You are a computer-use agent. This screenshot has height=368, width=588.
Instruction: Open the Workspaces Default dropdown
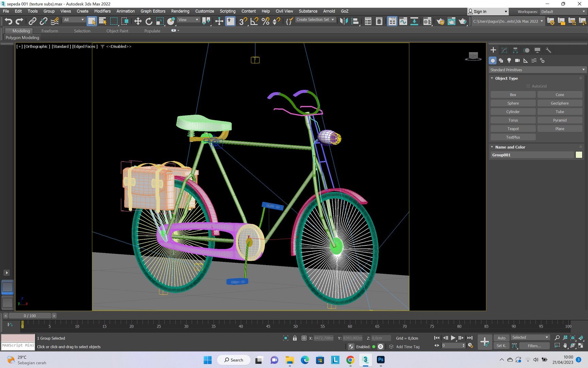tap(563, 12)
